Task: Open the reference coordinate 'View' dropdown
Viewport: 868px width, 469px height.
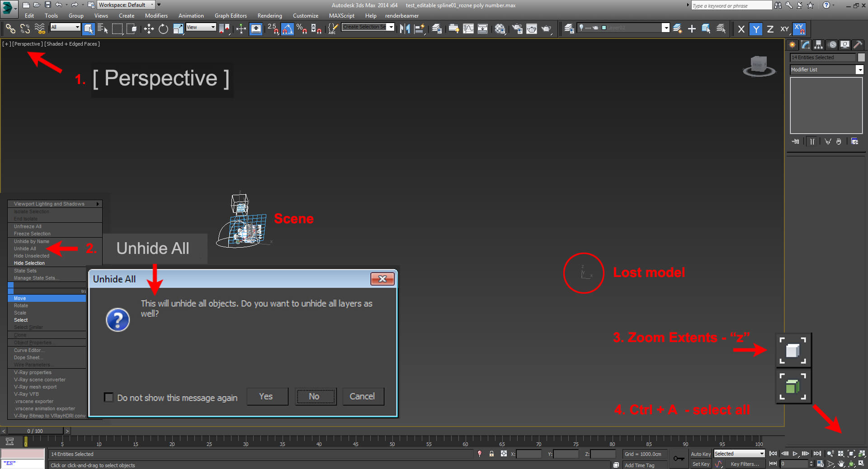Action: [x=201, y=27]
